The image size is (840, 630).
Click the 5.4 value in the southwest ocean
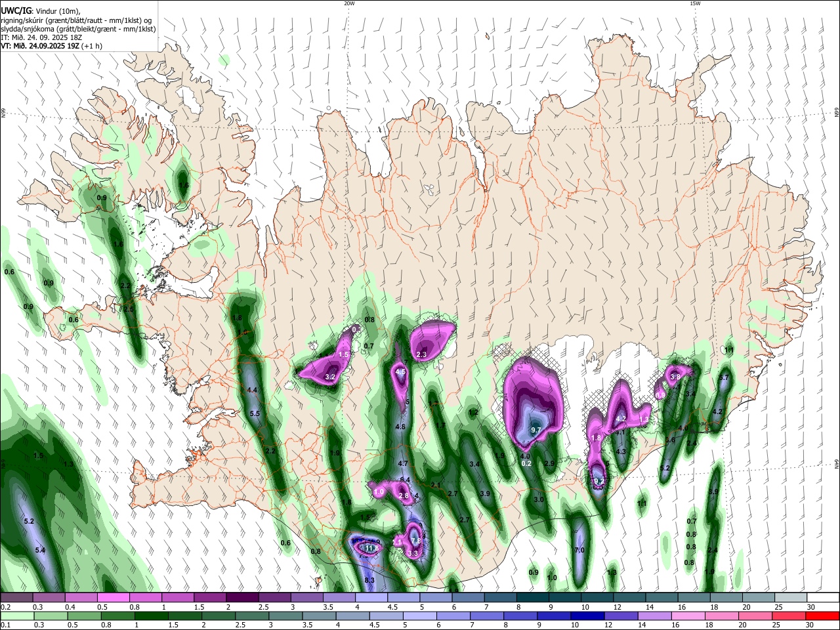coord(40,550)
